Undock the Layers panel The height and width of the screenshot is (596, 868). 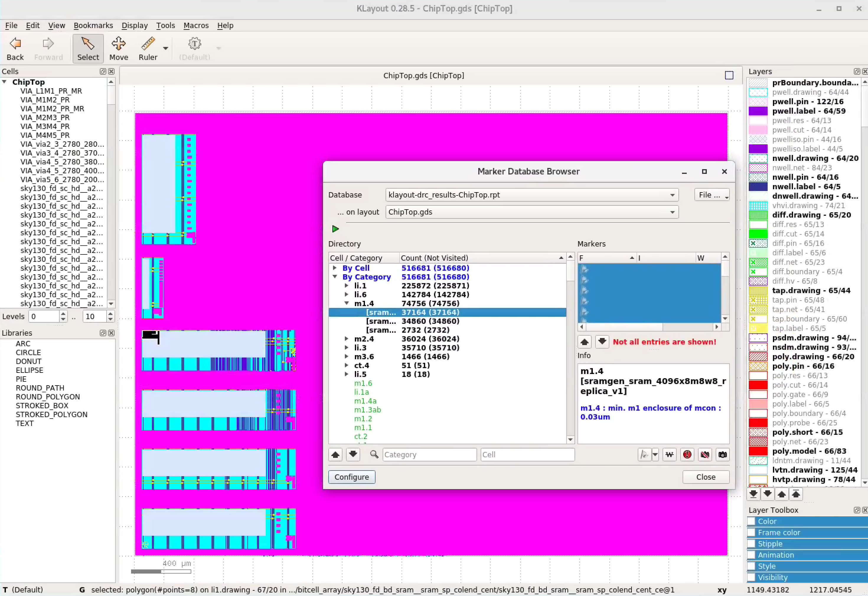[857, 71]
